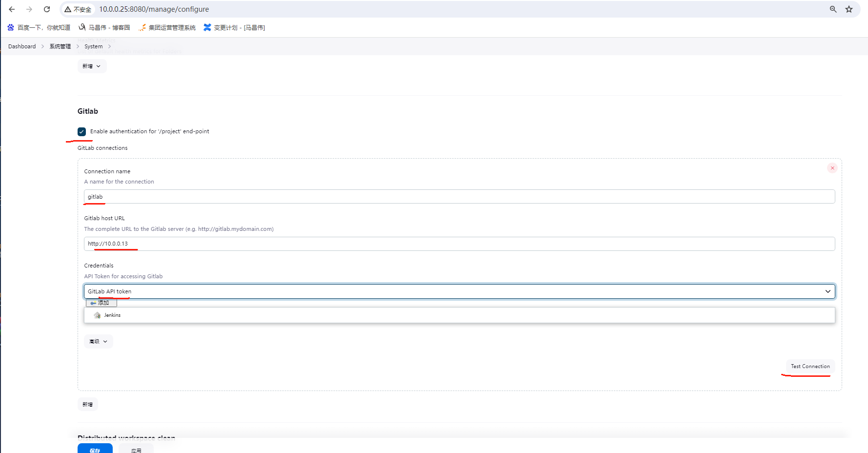Click the browser forward arrow
This screenshot has height=453, width=868.
click(29, 9)
